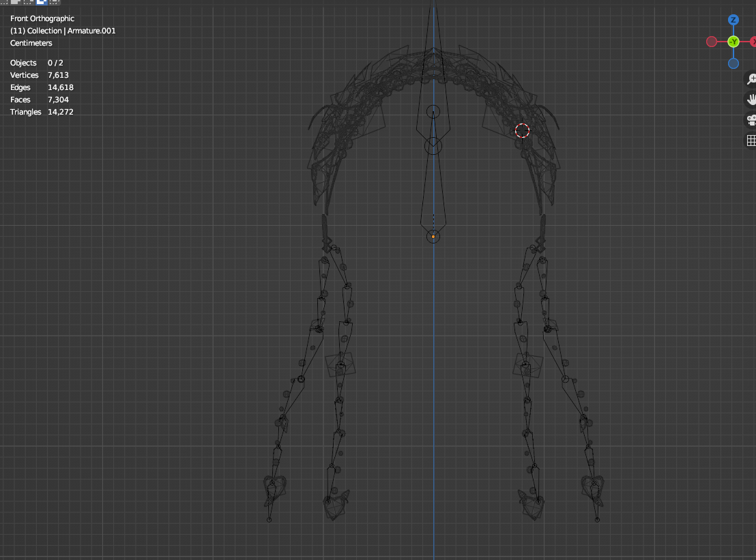Click the red-white 3D cursor
Image resolution: width=756 pixels, height=560 pixels.
[x=522, y=130]
